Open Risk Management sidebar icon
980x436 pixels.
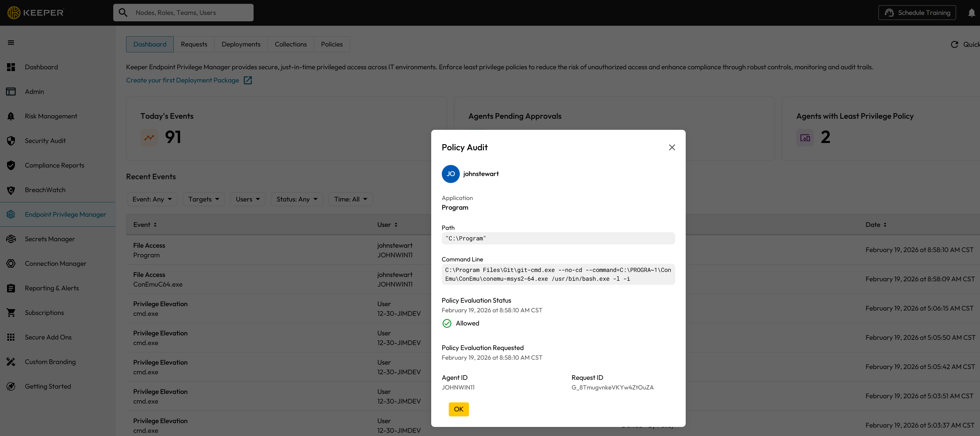click(x=11, y=116)
